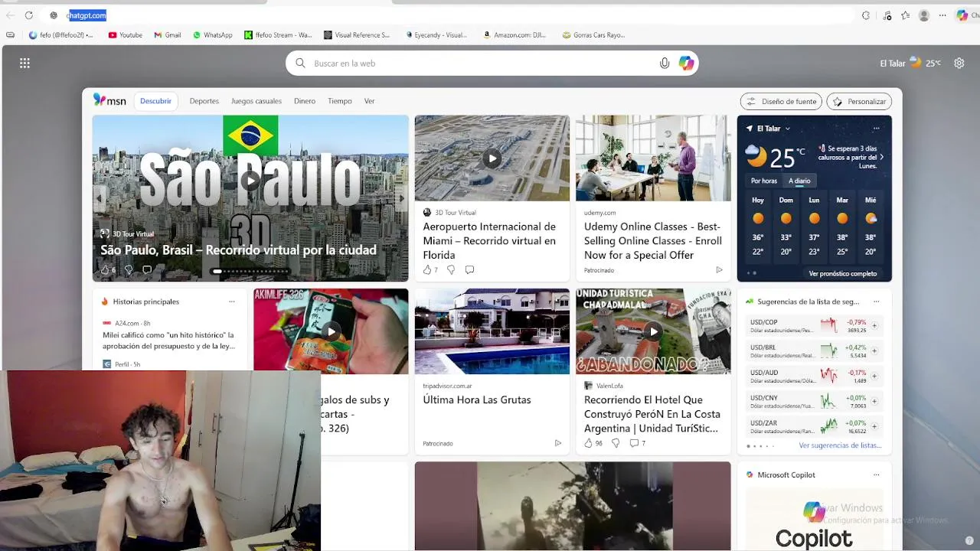980x551 pixels.
Task: Open the browser profile avatar
Action: 924,15
